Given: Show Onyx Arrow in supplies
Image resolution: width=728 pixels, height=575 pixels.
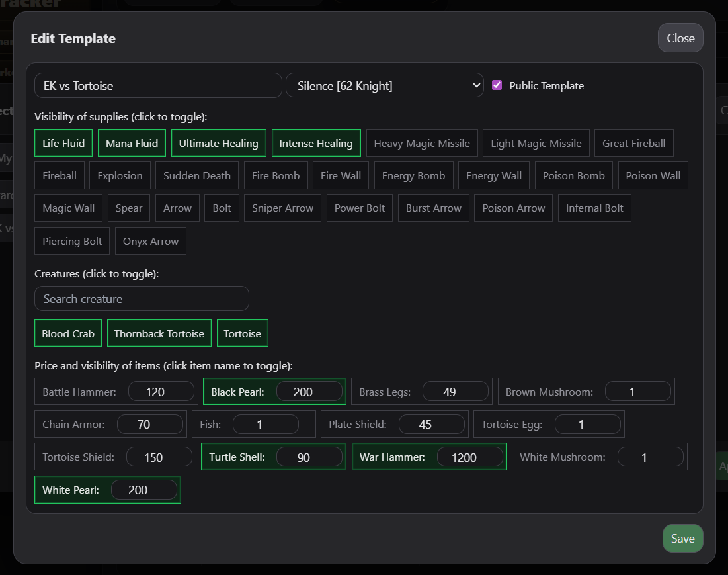Looking at the screenshot, I should click(x=151, y=241).
